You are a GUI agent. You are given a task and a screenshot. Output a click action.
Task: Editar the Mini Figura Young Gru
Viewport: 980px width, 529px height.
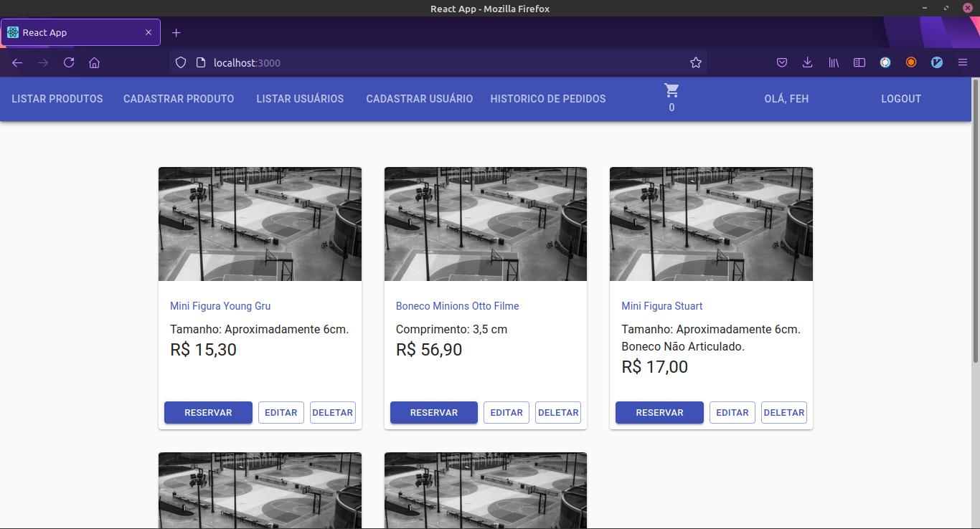click(281, 413)
